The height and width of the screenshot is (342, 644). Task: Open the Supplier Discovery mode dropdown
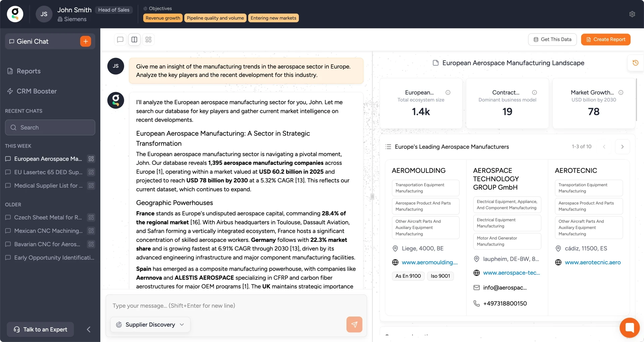pos(150,325)
